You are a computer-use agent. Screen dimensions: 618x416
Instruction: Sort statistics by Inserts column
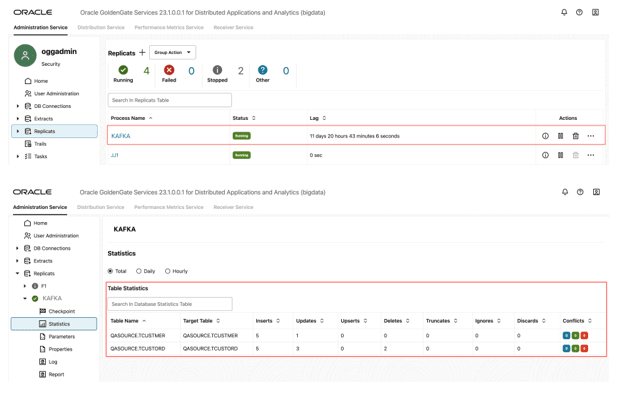click(278, 321)
